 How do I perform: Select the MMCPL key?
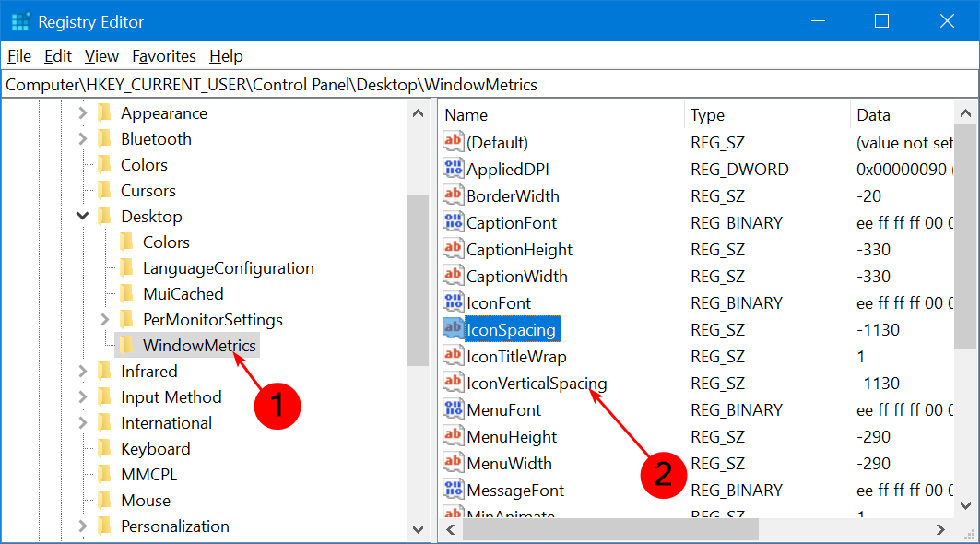coord(148,475)
